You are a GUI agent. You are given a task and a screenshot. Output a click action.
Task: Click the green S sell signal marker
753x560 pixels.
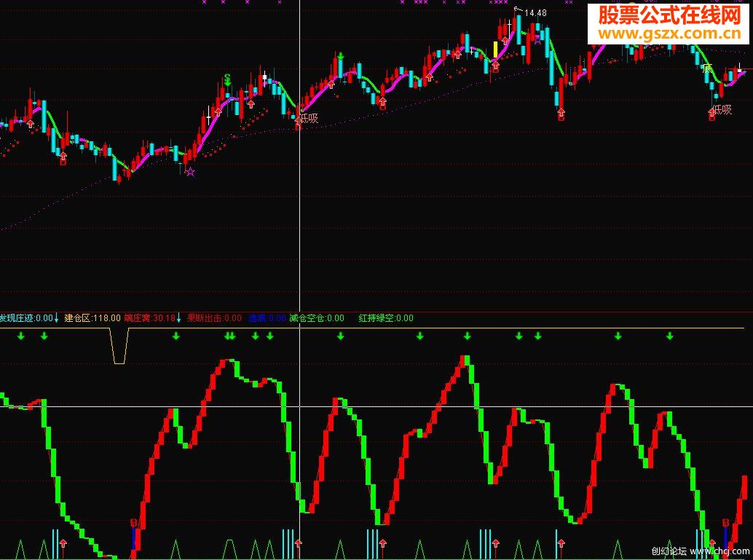(228, 78)
